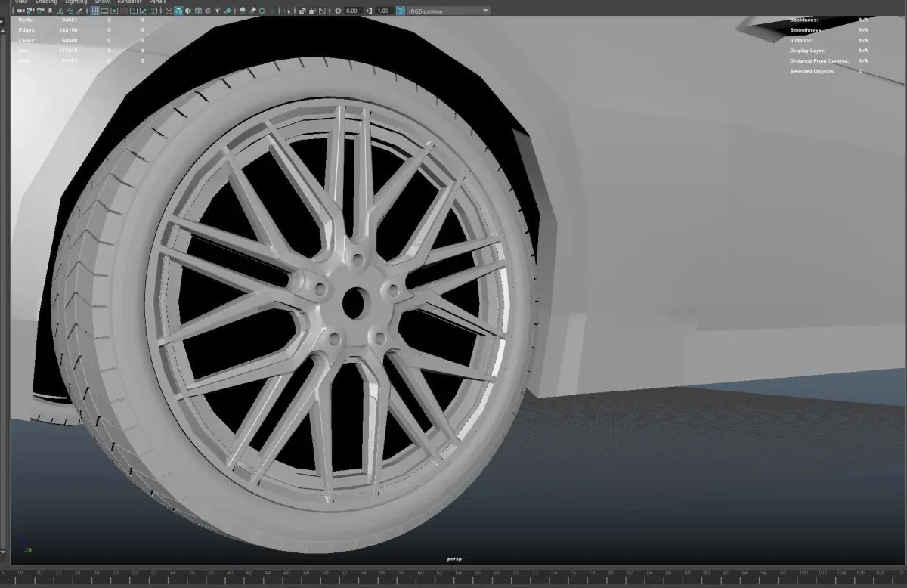Open Camera Attributes from panel toolbar

[40, 11]
